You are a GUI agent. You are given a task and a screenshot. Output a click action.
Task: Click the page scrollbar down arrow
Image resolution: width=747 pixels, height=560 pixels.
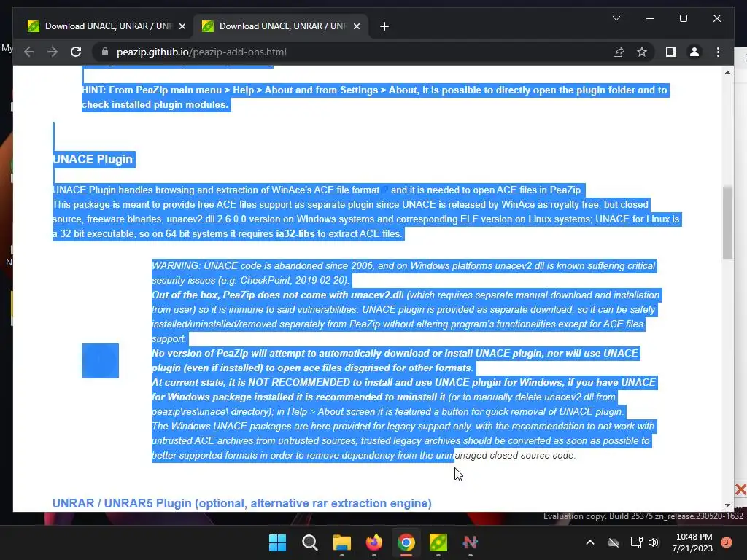[727, 505]
